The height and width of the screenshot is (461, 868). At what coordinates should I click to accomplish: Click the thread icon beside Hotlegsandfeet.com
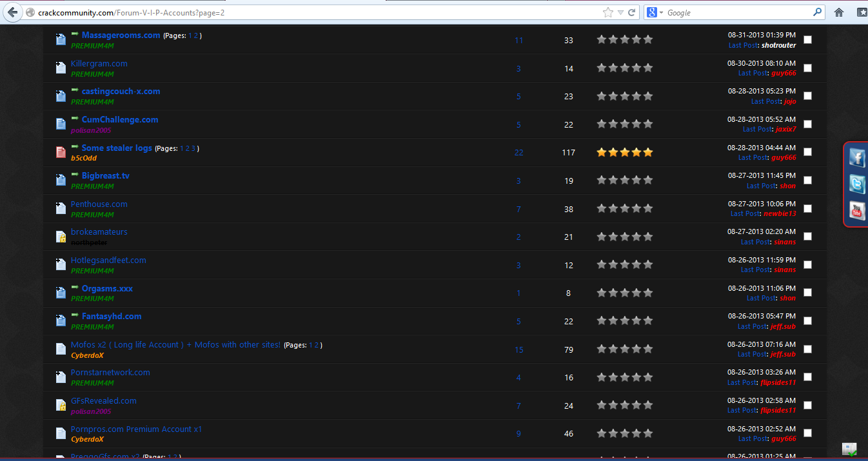(61, 264)
